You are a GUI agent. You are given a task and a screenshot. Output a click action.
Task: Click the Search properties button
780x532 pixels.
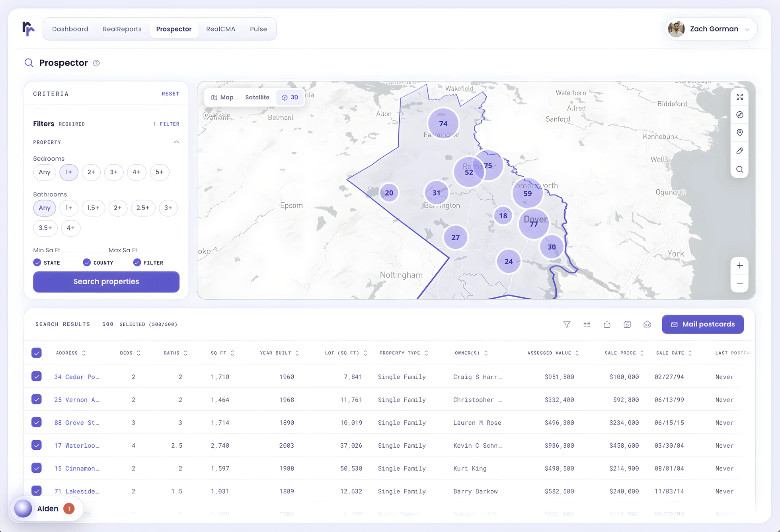coord(106,282)
